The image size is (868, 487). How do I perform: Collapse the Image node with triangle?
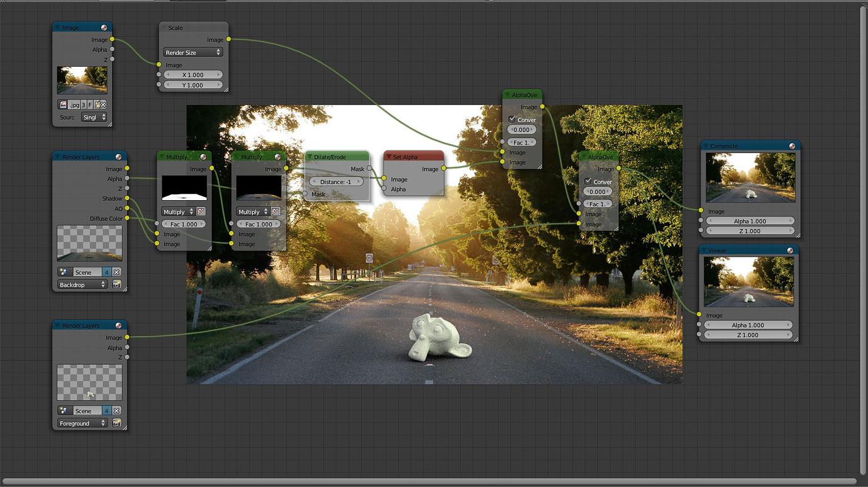point(58,28)
